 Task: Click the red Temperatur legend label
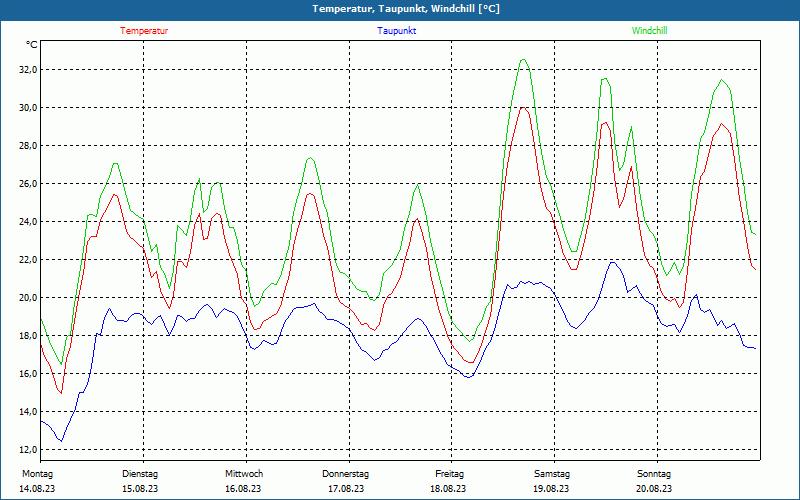tap(144, 31)
